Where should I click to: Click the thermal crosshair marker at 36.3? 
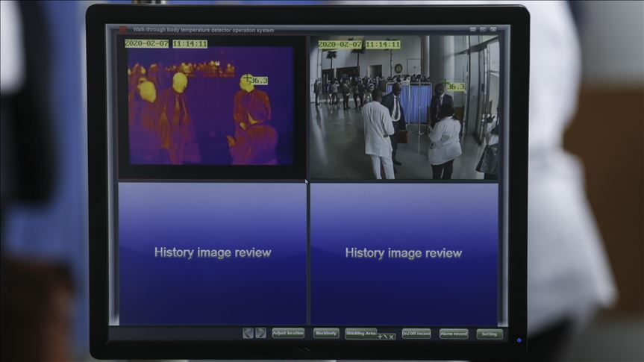[x=247, y=78]
